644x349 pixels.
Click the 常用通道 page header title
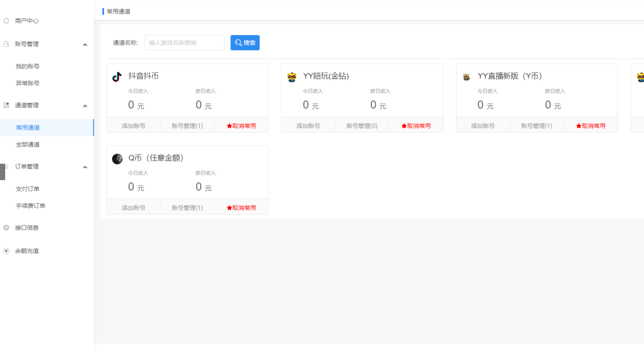coord(119,12)
